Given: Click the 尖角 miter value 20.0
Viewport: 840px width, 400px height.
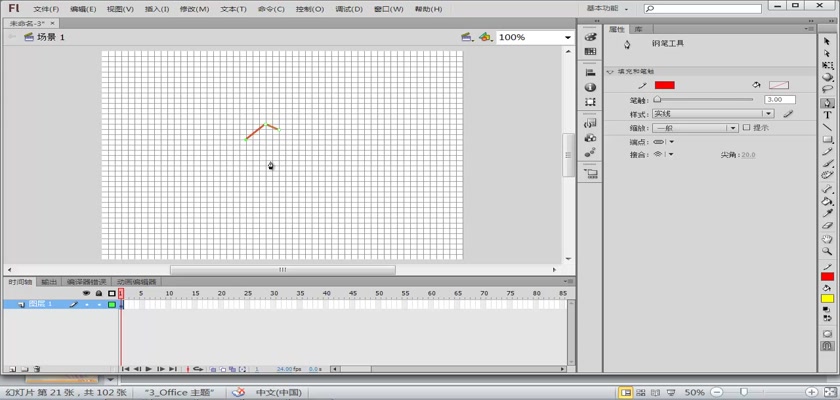Looking at the screenshot, I should click(x=748, y=155).
